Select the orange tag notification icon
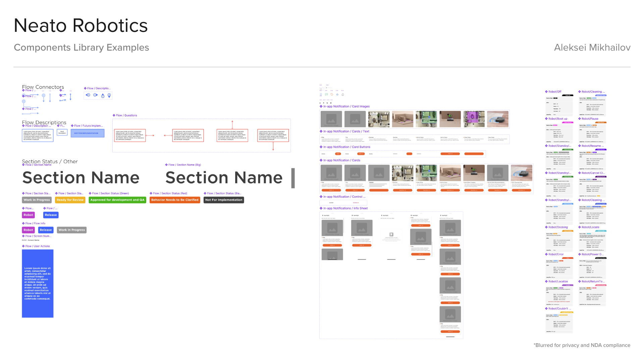Viewport: 644px width, 362px height. click(332, 95)
